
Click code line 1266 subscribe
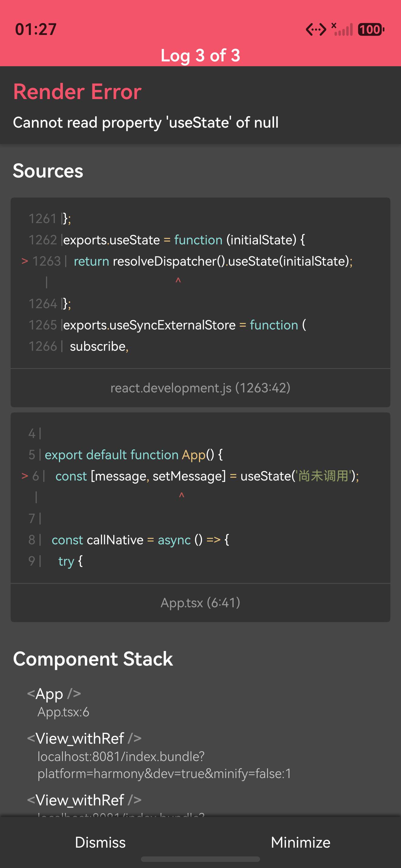[78, 346]
